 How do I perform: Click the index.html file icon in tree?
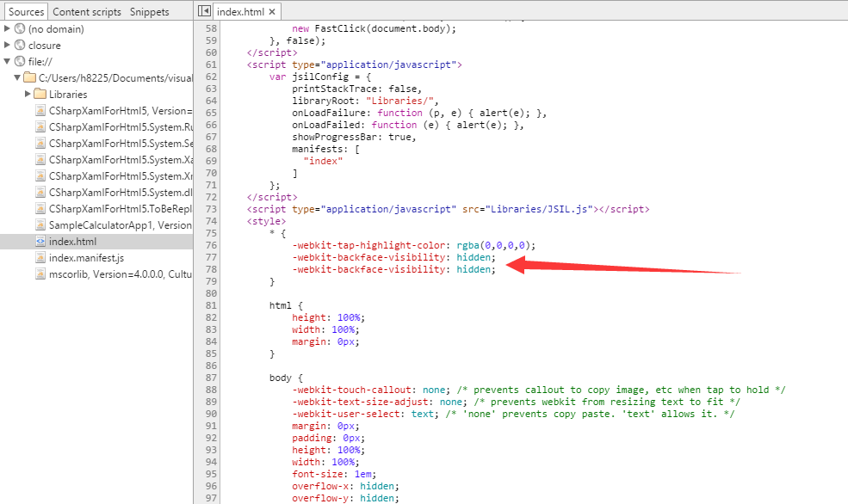pos(40,242)
